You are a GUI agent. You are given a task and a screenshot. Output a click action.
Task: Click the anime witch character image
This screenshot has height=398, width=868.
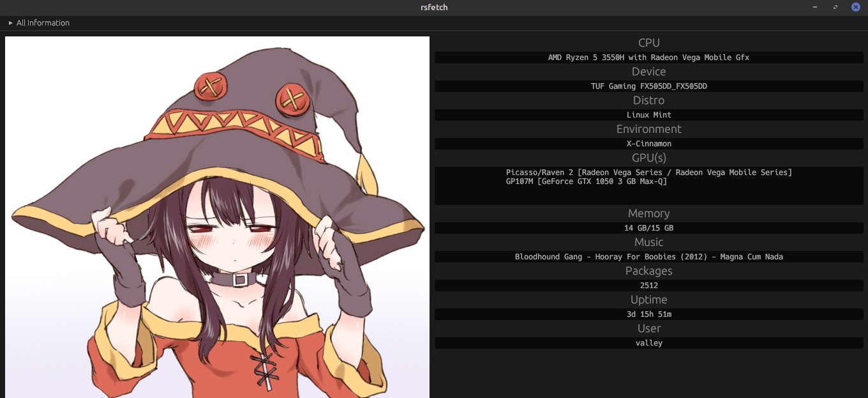click(217, 217)
